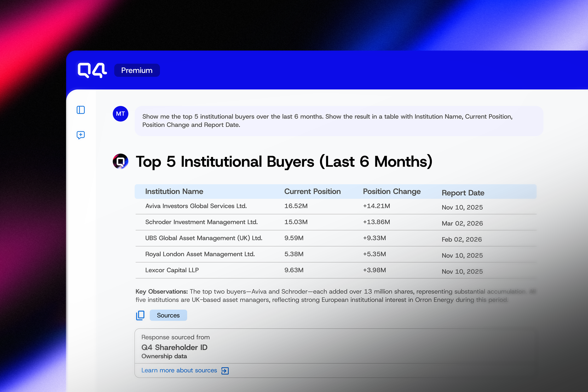Screen dimensions: 588x392
Task: Click the 15.03M current position value
Action: coord(296,222)
